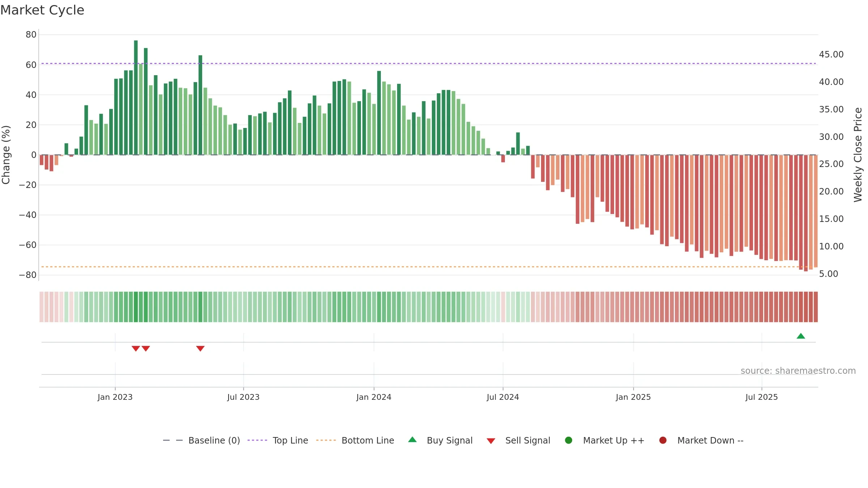Click the tallest green bar peaking near 76%
868x488 pixels.
tap(136, 98)
